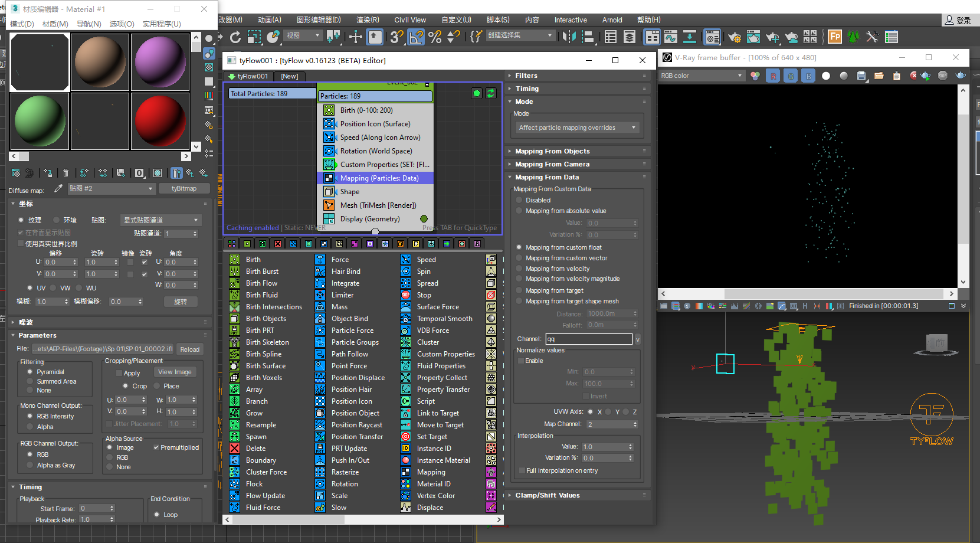Click the Custom Properties operator icon in event
The height and width of the screenshot is (543, 980).
pyautogui.click(x=329, y=165)
